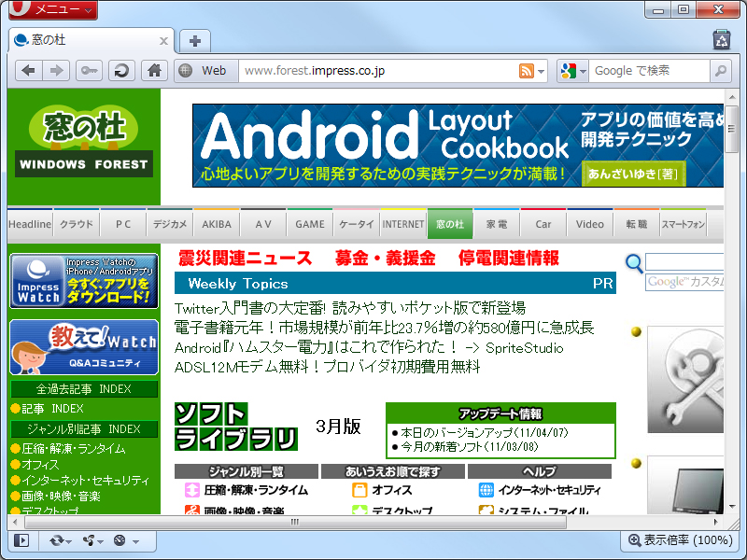Image resolution: width=747 pixels, height=560 pixels.
Task: Open the homepage via the home icon
Action: tap(153, 71)
